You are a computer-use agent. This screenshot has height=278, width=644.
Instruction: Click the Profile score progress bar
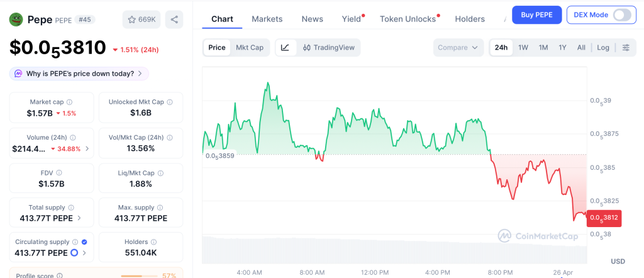(139, 275)
